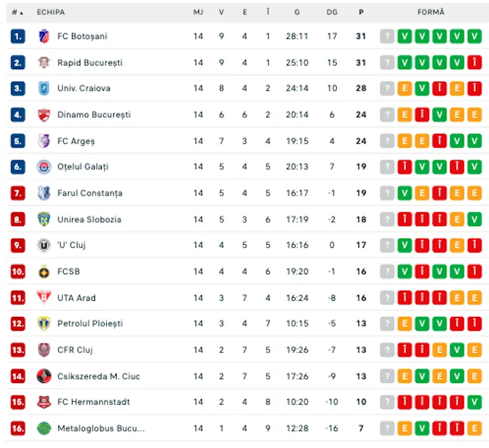Click the ECHIPA column header
The width and height of the screenshot is (489, 448).
(x=51, y=13)
